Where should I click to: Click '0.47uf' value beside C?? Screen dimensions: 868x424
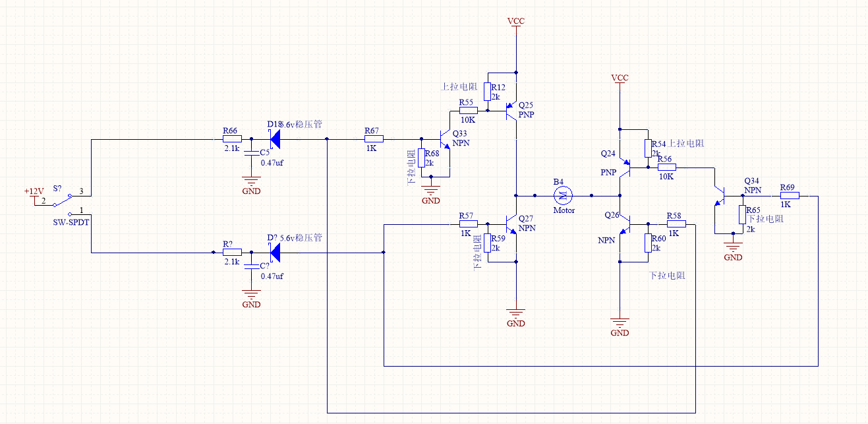pyautogui.click(x=272, y=276)
